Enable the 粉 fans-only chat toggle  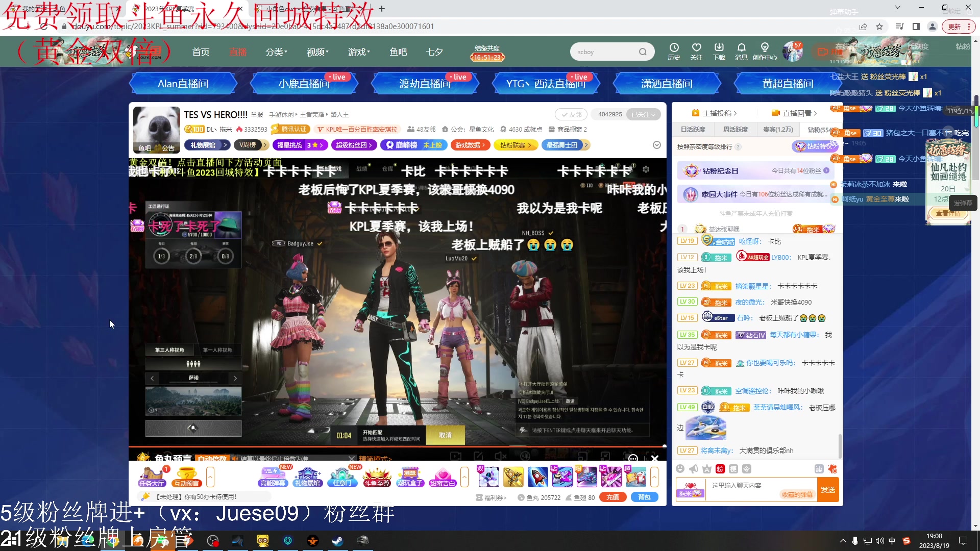point(720,468)
